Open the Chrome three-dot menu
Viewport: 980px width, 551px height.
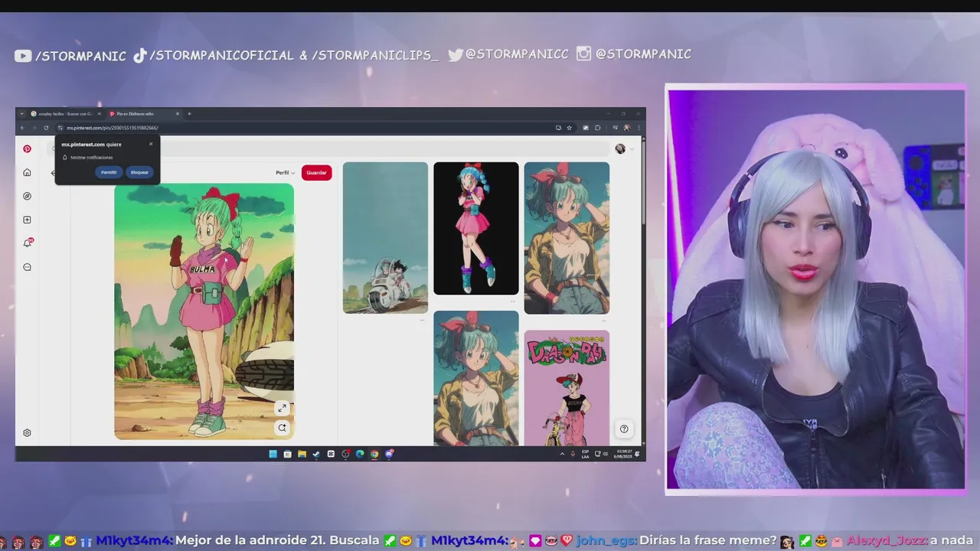point(639,128)
